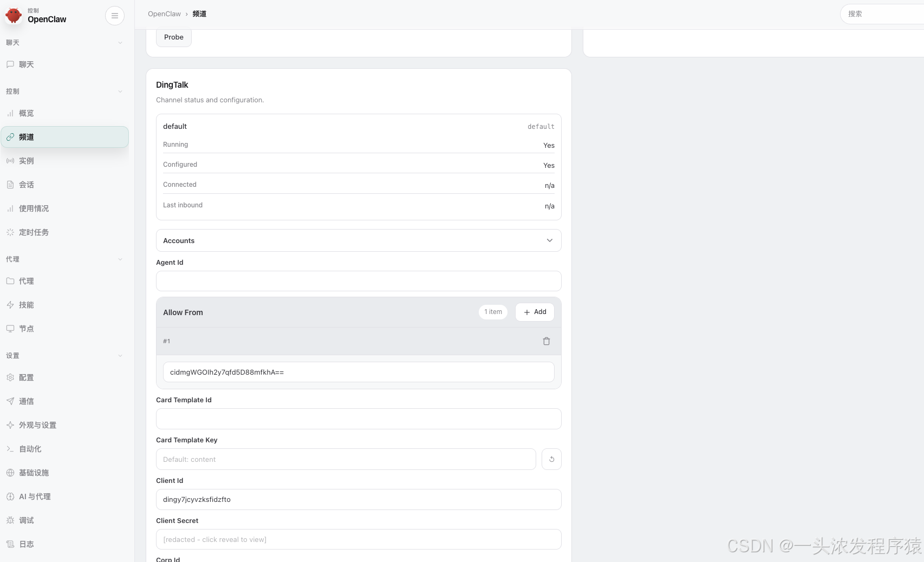The width and height of the screenshot is (924, 562).
Task: Open the 会话 sessions page
Action: pos(64,185)
